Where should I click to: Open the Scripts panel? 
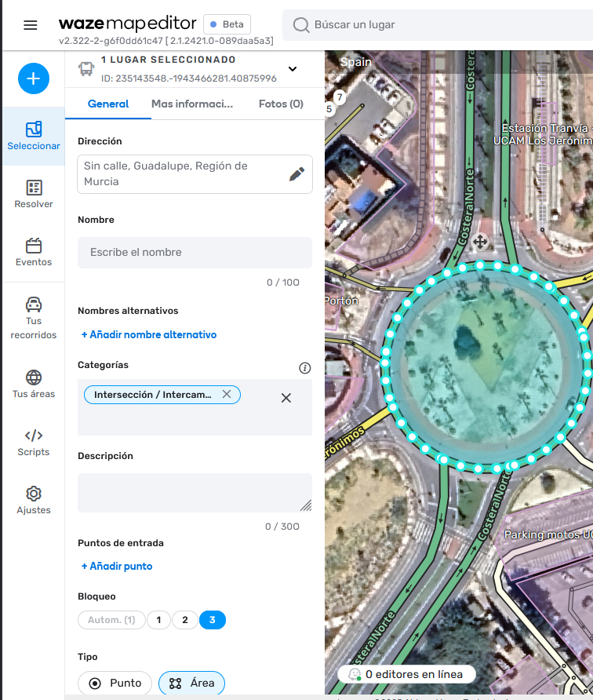point(34,443)
